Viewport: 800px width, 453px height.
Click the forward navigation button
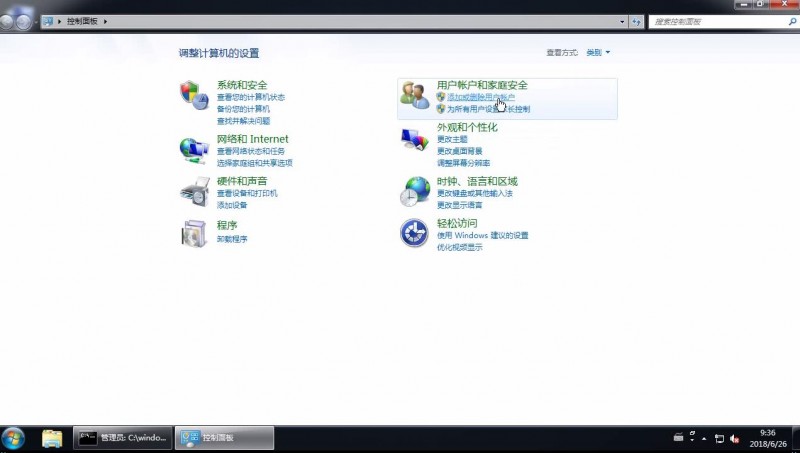pos(23,21)
